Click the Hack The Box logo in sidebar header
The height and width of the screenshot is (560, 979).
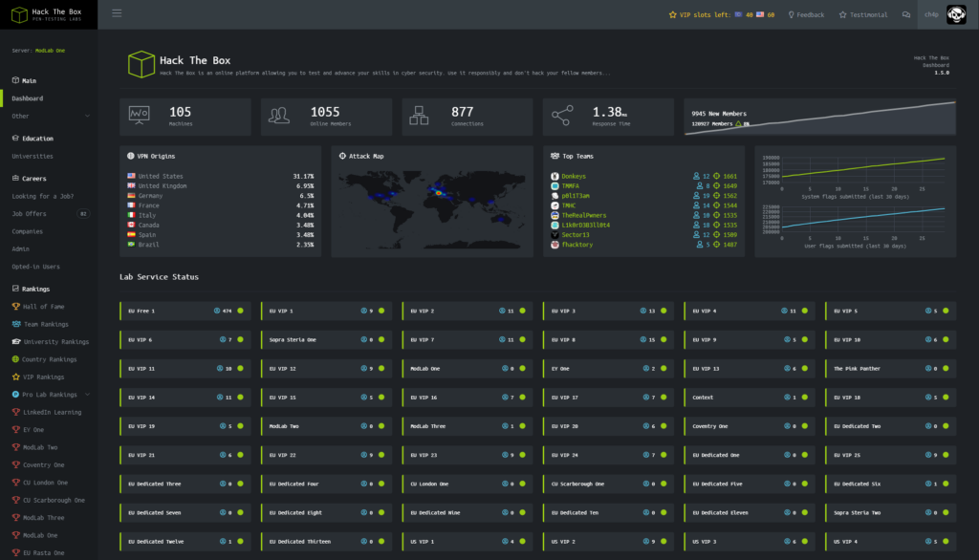click(49, 14)
